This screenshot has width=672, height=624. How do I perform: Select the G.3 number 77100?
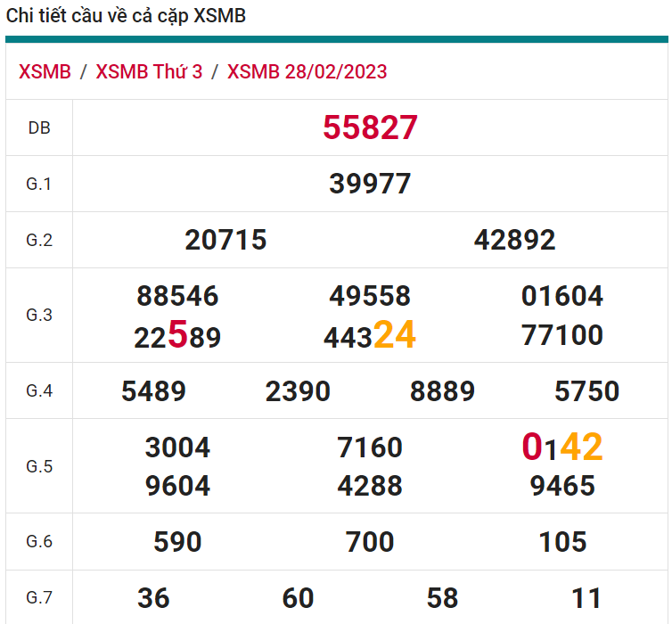(562, 336)
